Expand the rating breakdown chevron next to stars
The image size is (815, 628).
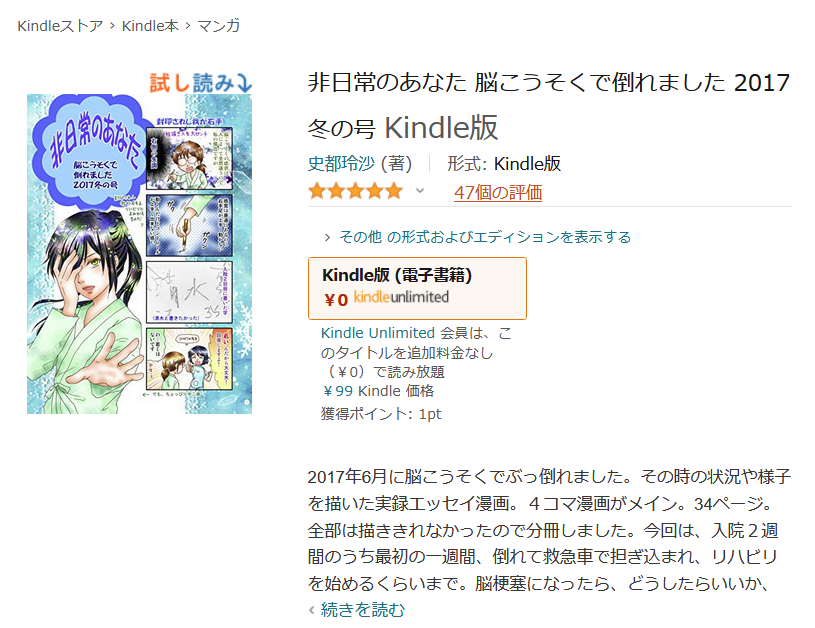coord(420,191)
